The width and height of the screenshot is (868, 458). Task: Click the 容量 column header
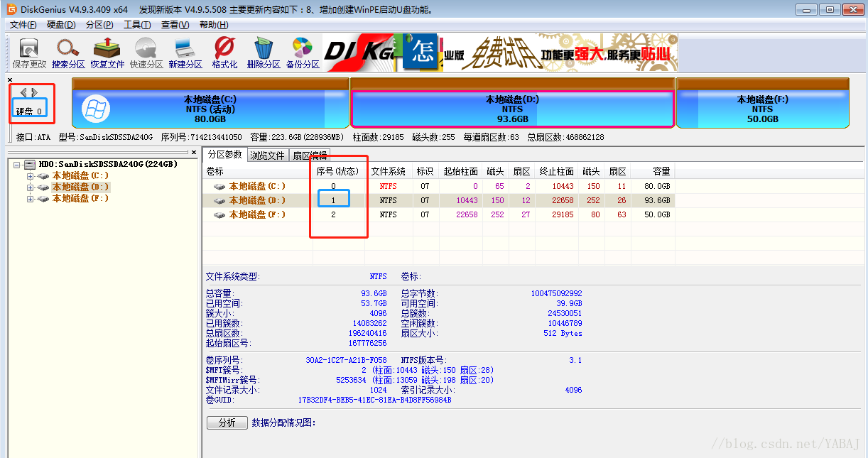coord(652,171)
